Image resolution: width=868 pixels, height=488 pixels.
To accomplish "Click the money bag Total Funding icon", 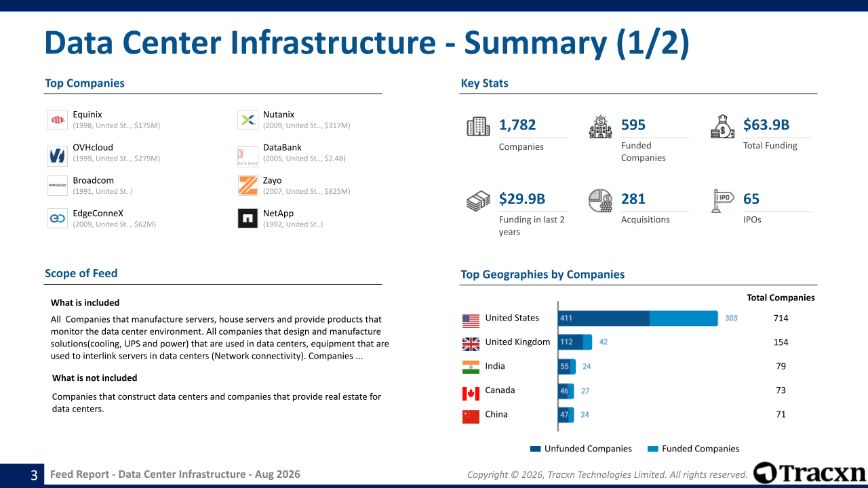I will [723, 127].
